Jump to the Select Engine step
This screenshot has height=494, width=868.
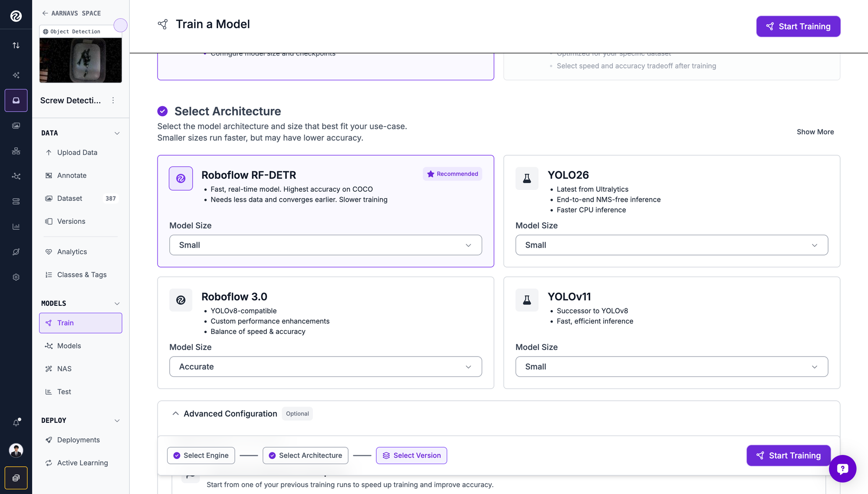(x=201, y=455)
